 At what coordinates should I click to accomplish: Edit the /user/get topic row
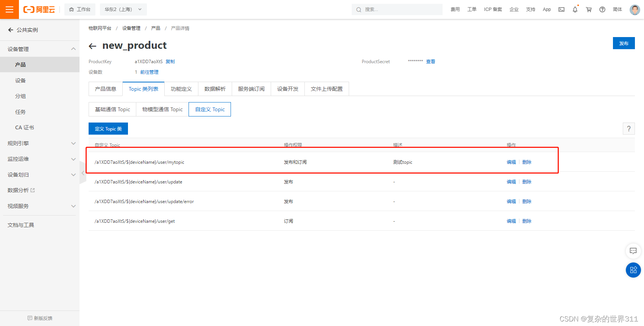pyautogui.click(x=511, y=221)
